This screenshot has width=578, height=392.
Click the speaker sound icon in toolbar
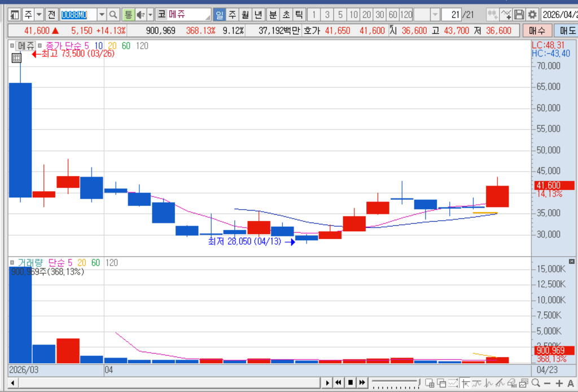141,15
